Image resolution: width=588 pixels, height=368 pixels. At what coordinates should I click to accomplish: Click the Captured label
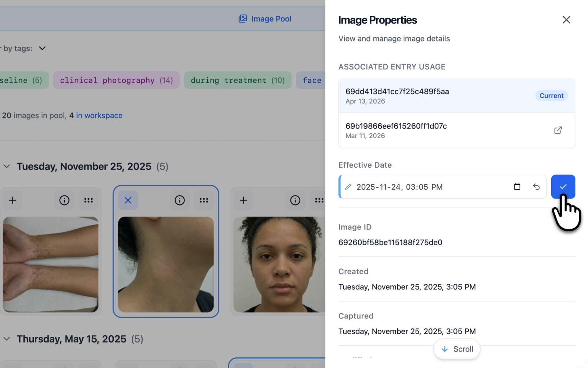[x=356, y=316]
